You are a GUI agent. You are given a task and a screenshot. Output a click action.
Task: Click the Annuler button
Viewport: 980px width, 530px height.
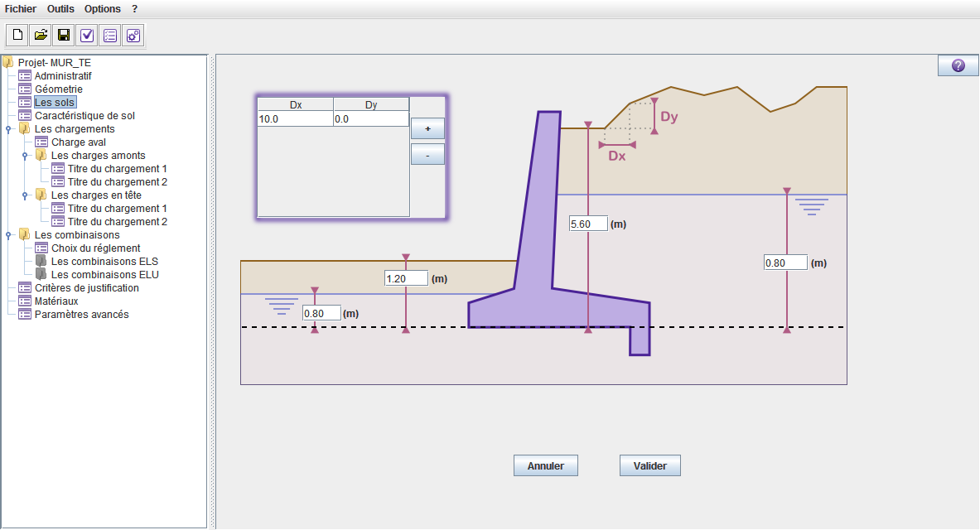[x=546, y=465]
